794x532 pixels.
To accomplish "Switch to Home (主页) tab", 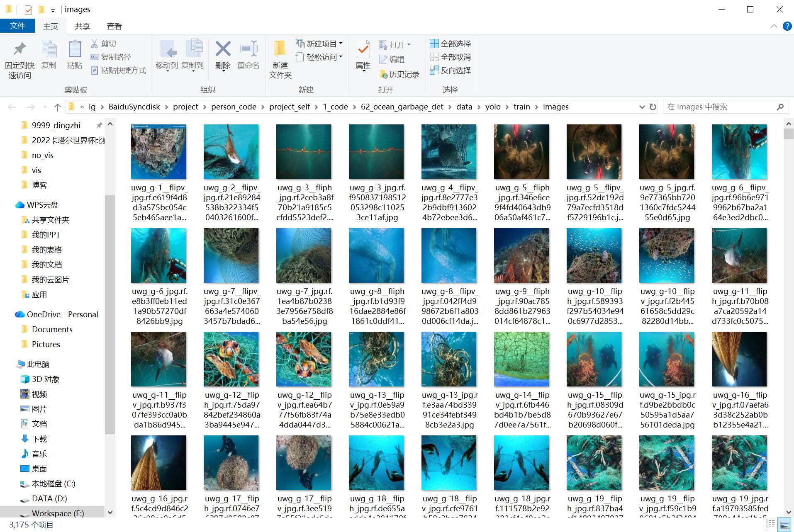I will pos(51,26).
